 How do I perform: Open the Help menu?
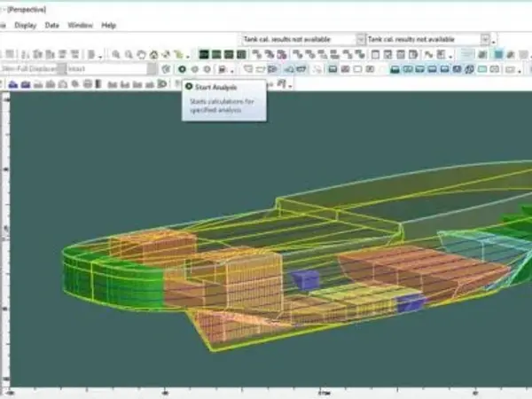pos(109,25)
